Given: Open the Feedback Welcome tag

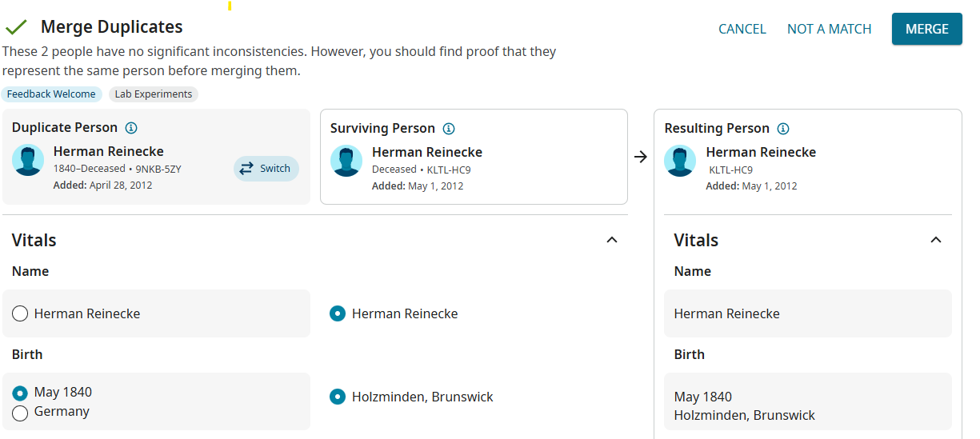Looking at the screenshot, I should click(x=51, y=94).
